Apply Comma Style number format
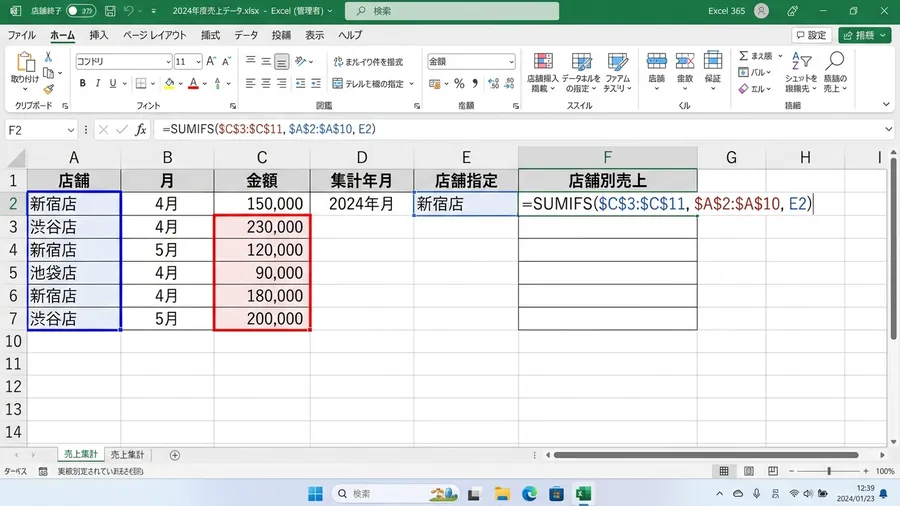 click(475, 84)
